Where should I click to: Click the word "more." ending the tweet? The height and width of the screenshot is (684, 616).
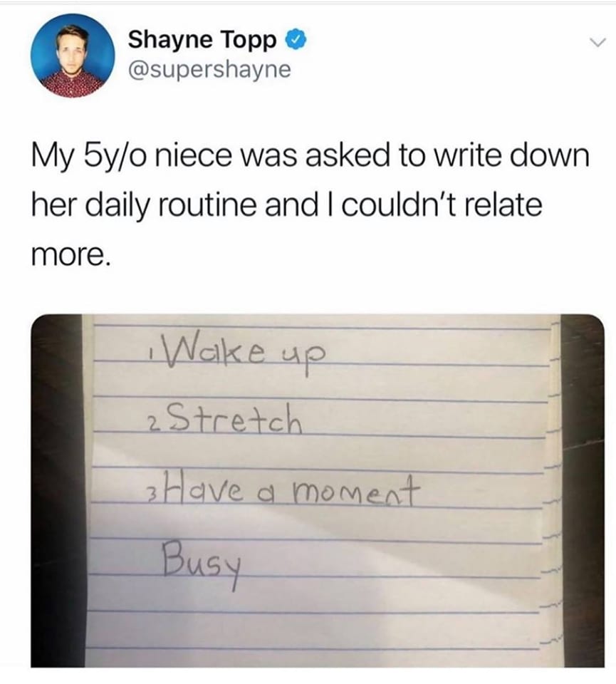[x=68, y=256]
